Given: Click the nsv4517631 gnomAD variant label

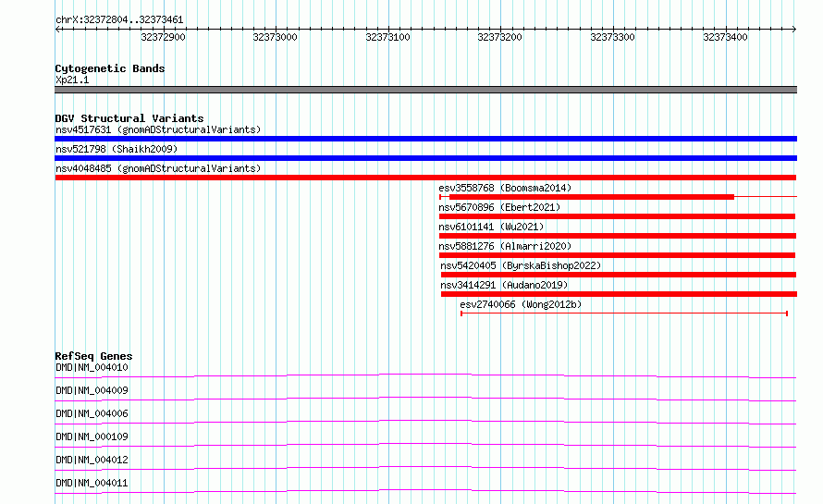Looking at the screenshot, I should click(x=158, y=129).
